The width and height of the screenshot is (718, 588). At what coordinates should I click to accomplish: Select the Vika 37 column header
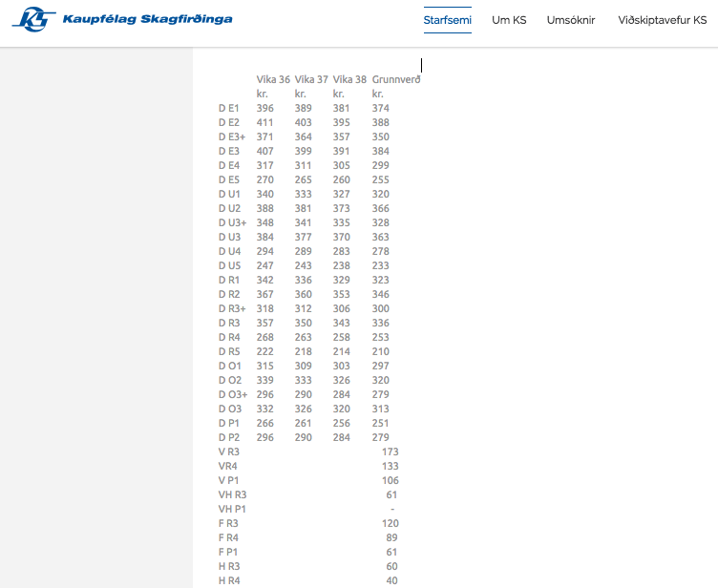click(x=311, y=79)
